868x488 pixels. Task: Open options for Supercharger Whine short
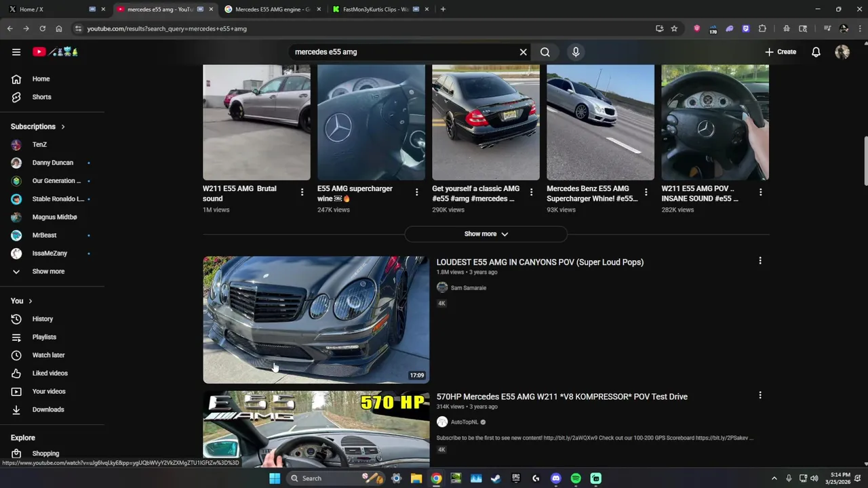point(646,192)
